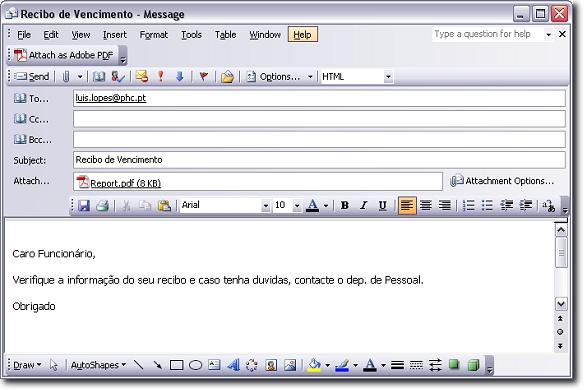Viewport: 584px width, 390px height.
Task: Open the File menu
Action: (24, 35)
